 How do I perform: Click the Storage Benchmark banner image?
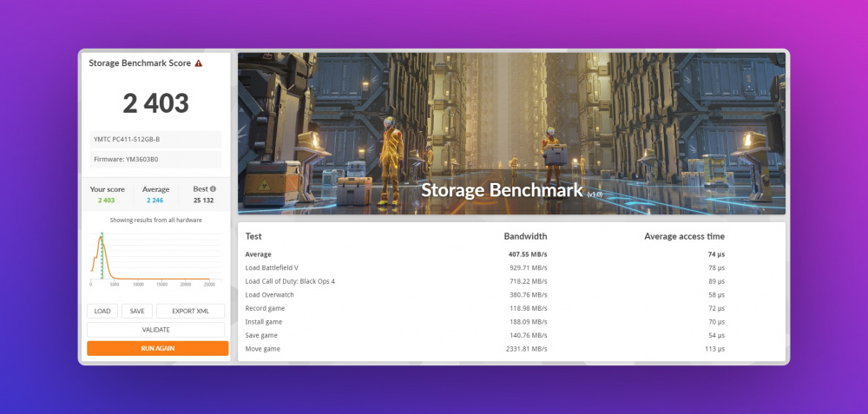[x=511, y=134]
